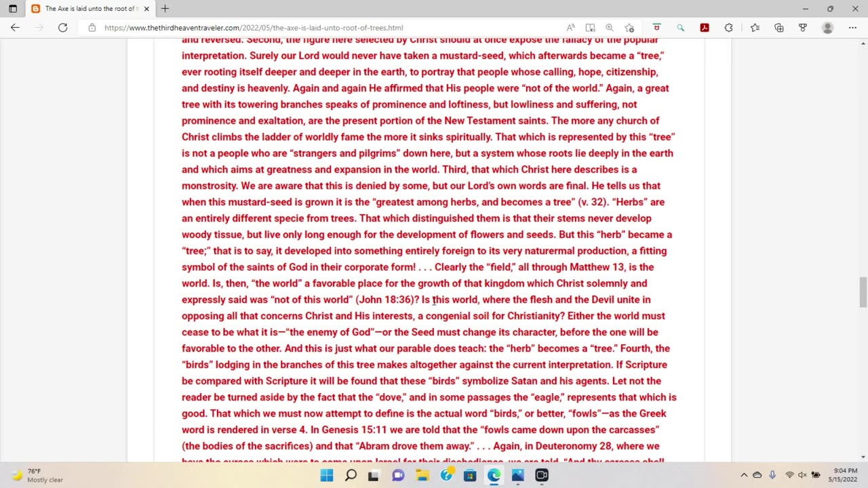Open the Adobe Acrobat extension
Image resolution: width=868 pixels, height=488 pixels.
pos(705,28)
